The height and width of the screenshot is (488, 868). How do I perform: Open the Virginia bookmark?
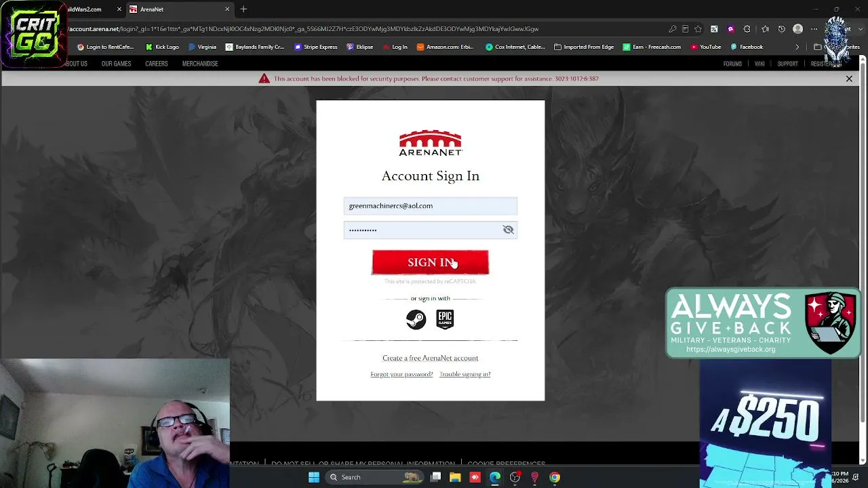point(202,47)
